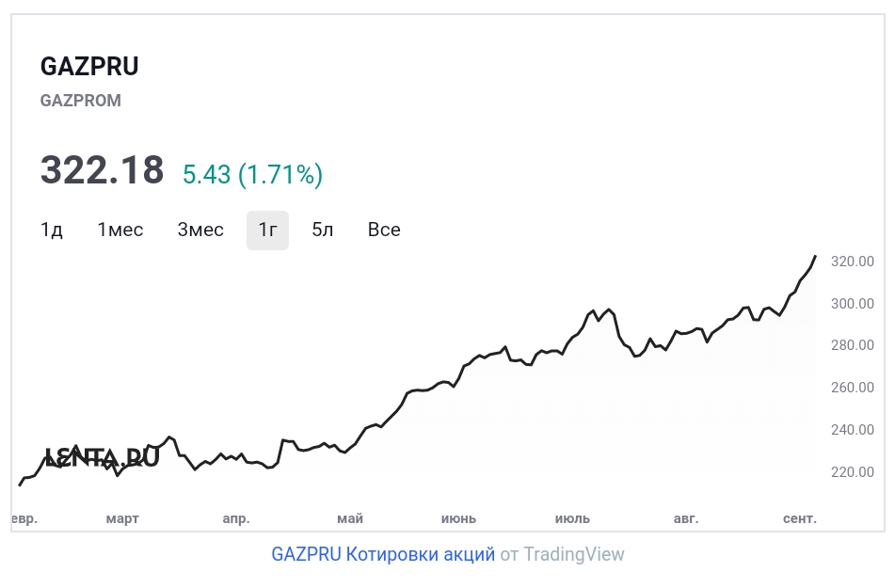
Task: Choose the 3мес chart period
Action: 200,230
